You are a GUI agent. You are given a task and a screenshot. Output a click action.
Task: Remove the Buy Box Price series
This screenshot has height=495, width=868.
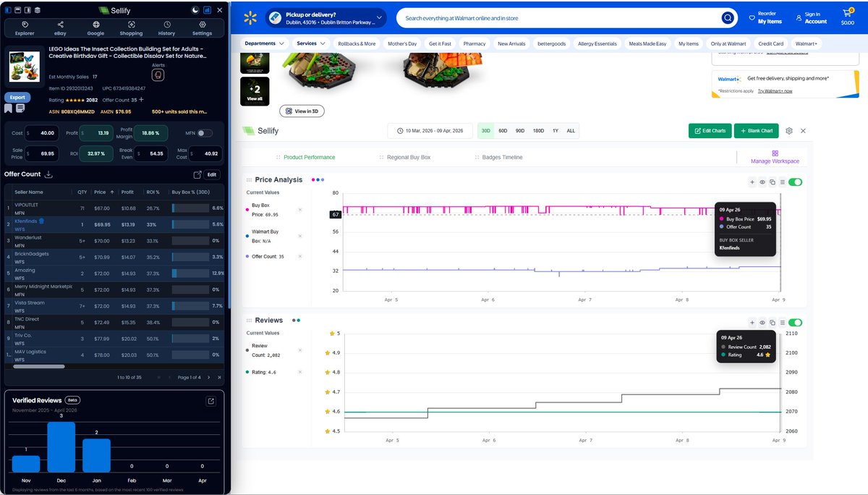[x=300, y=210]
